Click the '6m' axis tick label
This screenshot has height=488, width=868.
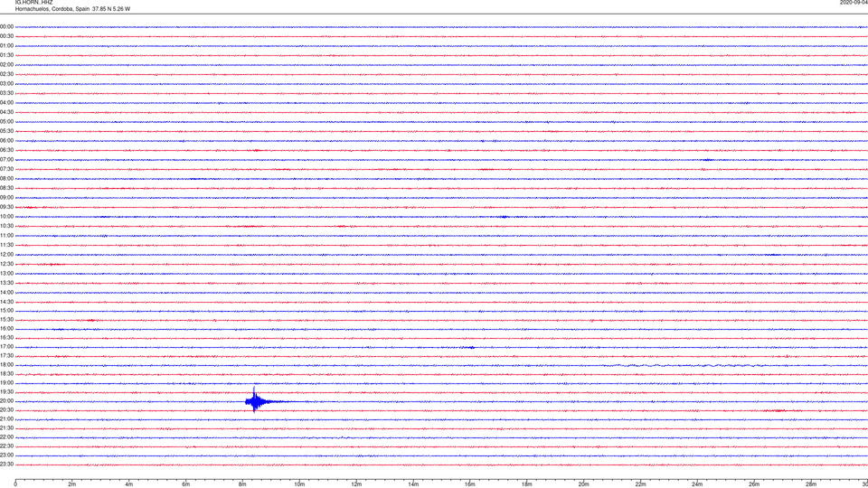coord(186,484)
